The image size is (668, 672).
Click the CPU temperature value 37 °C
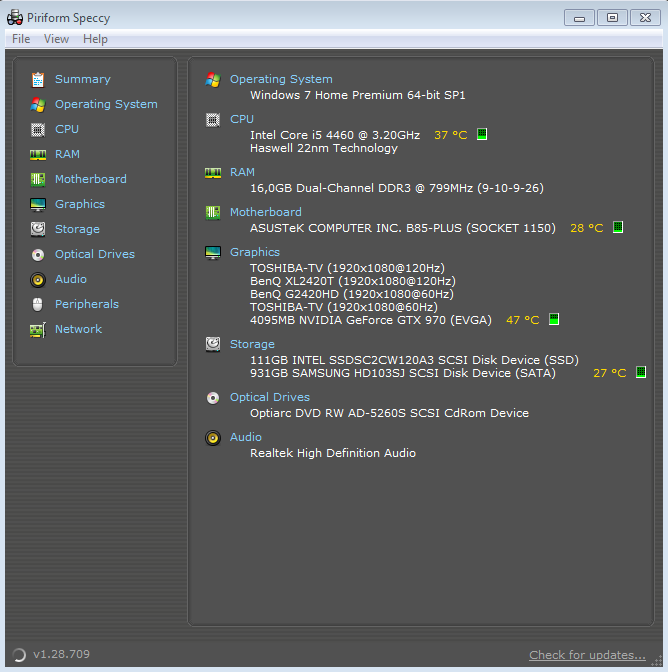tap(451, 135)
